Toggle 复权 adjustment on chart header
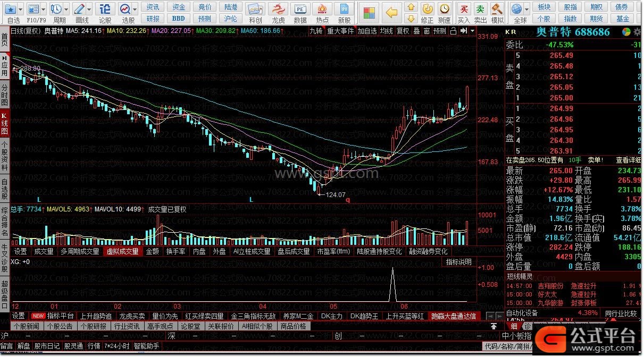 coord(403,31)
